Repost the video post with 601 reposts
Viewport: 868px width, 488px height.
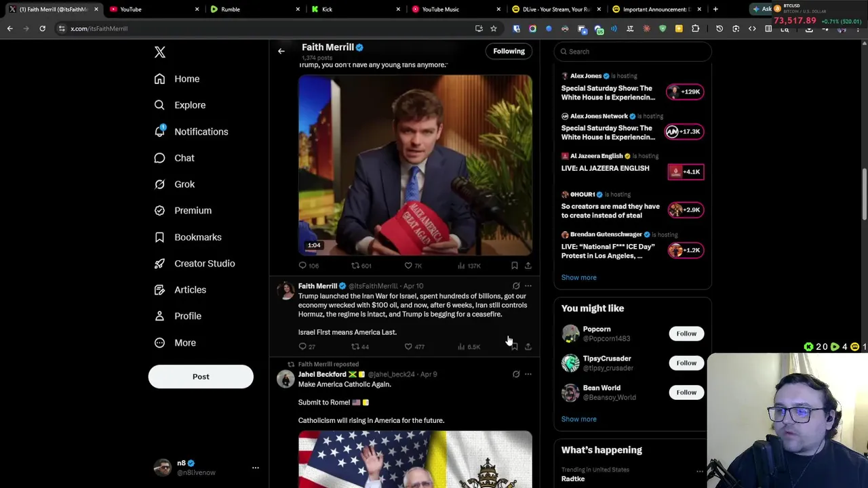tap(361, 266)
